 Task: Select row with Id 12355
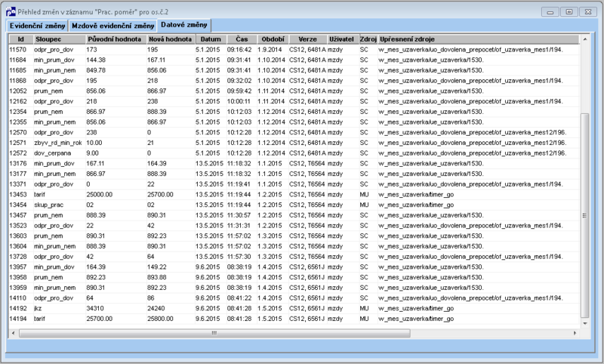coord(294,122)
